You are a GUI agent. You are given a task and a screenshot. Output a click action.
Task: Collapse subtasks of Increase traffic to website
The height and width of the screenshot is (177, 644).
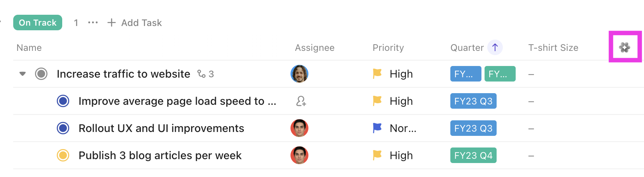pyautogui.click(x=23, y=74)
